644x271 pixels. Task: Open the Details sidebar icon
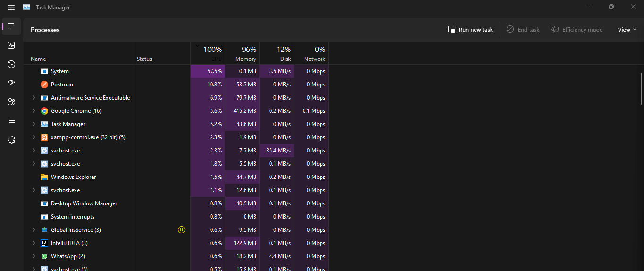click(x=11, y=121)
